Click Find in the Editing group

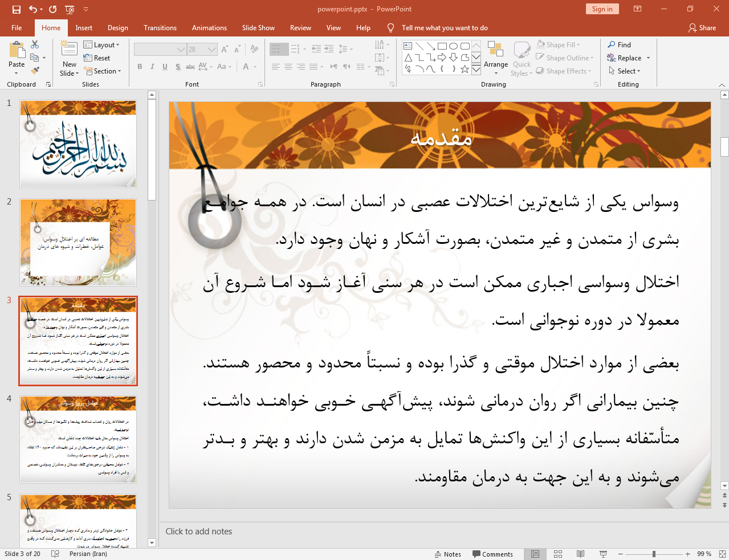[620, 45]
